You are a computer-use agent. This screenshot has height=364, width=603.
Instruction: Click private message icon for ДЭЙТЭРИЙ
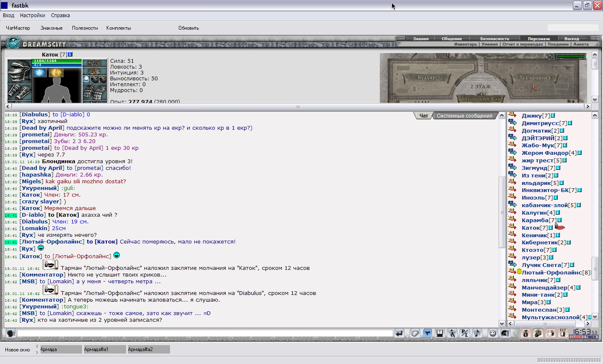[513, 138]
